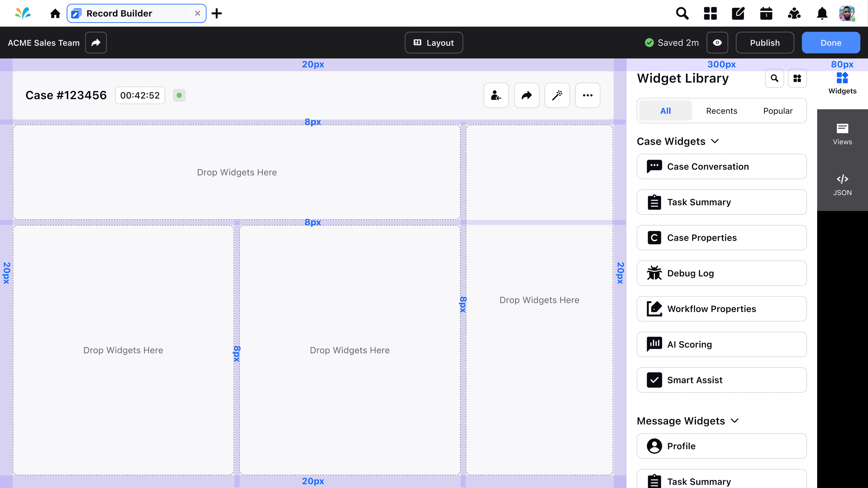The width and height of the screenshot is (868, 488).
Task: Toggle the preview eye button
Action: pos(717,43)
